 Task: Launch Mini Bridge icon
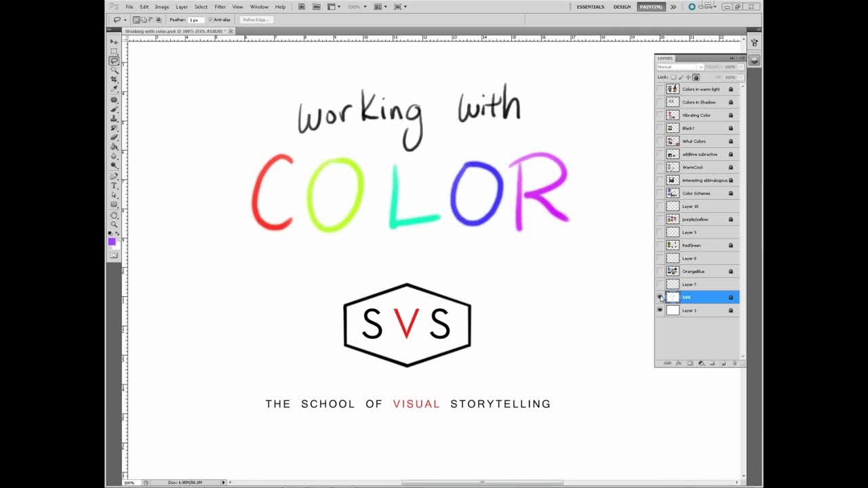(x=316, y=7)
